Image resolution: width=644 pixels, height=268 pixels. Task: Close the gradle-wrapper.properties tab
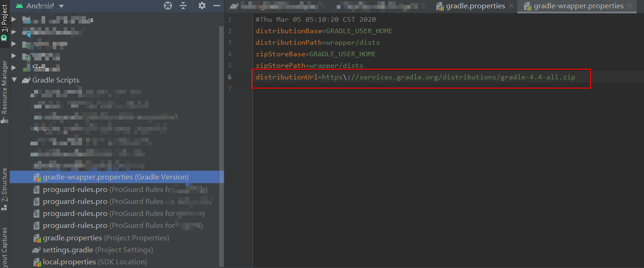coord(629,6)
